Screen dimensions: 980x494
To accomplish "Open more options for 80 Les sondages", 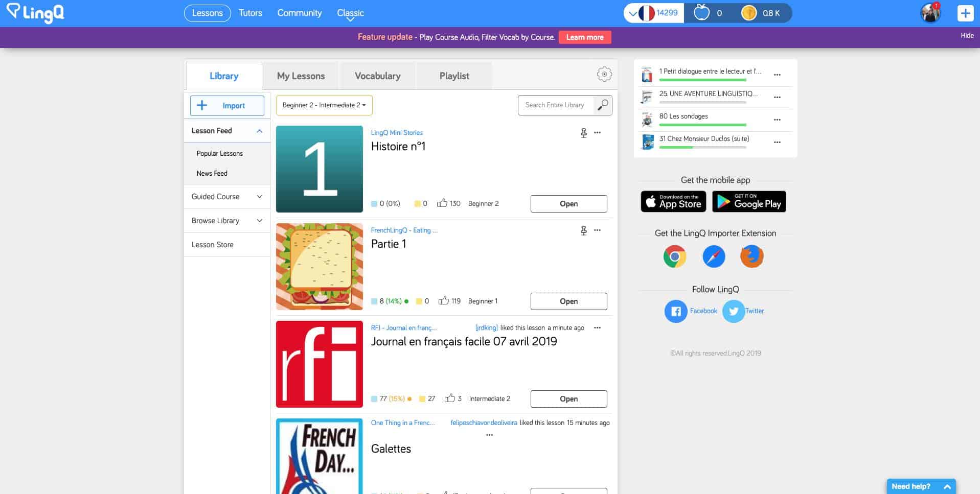I will [x=777, y=120].
